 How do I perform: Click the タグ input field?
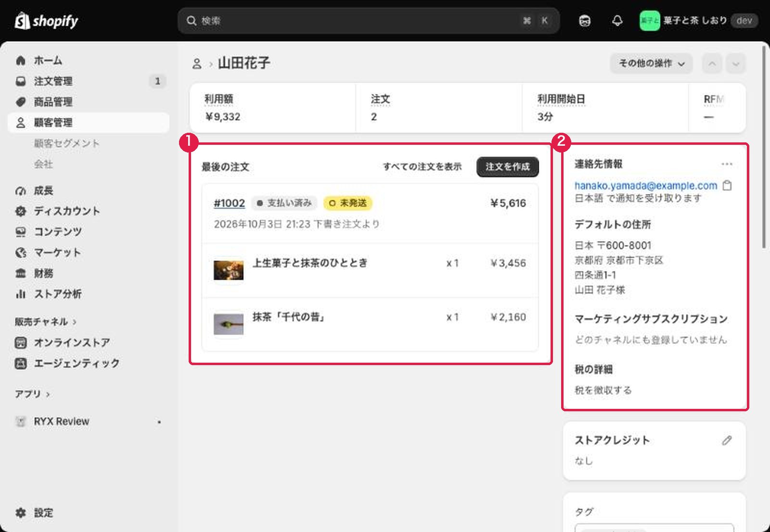[x=654, y=528]
